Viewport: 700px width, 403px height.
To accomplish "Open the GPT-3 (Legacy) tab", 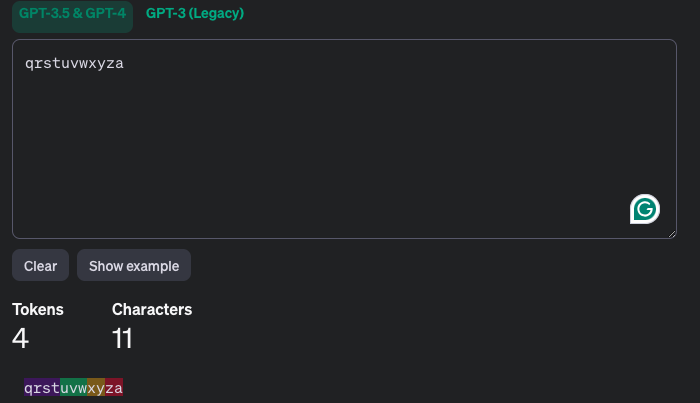I will tap(195, 14).
